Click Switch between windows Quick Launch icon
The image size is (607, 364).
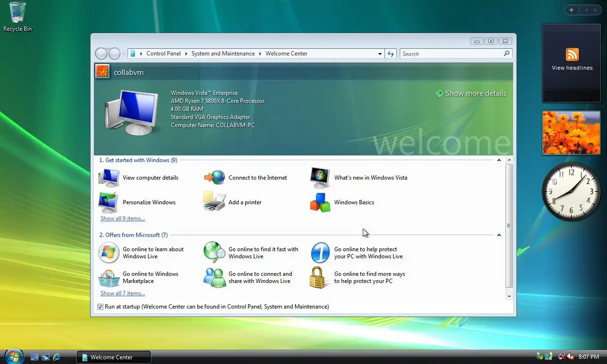pos(46,357)
